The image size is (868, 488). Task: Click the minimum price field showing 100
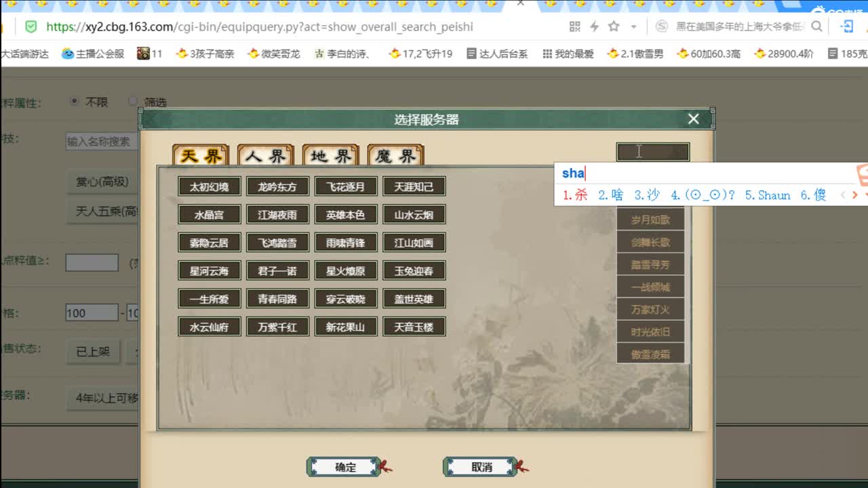click(x=92, y=313)
